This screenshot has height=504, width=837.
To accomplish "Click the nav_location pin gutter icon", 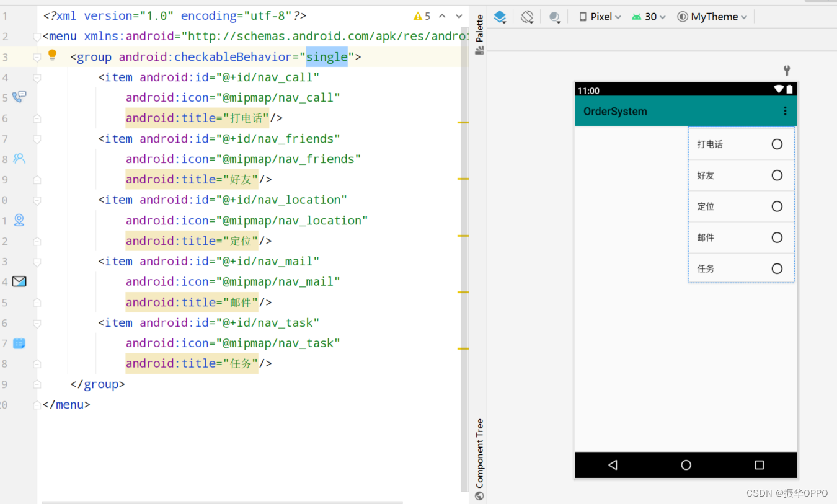I will click(19, 219).
